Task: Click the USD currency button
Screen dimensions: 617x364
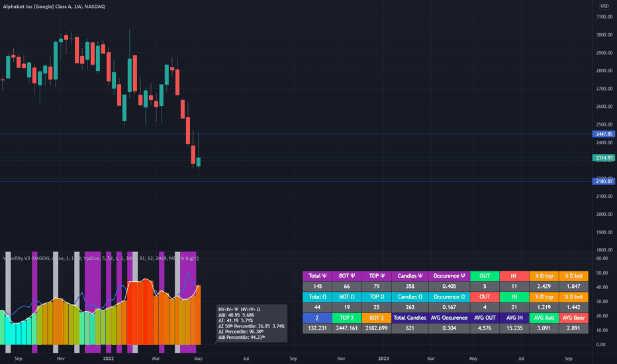Action: click(x=604, y=6)
